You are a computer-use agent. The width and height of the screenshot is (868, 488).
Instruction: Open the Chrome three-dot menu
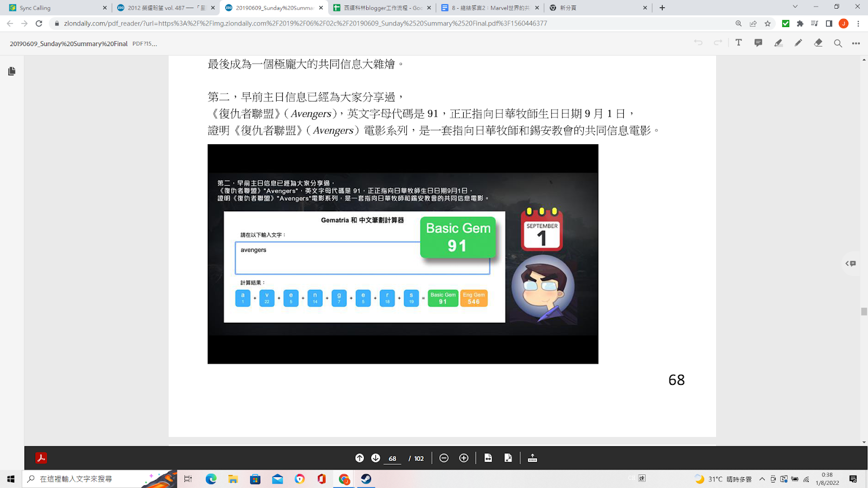858,23
